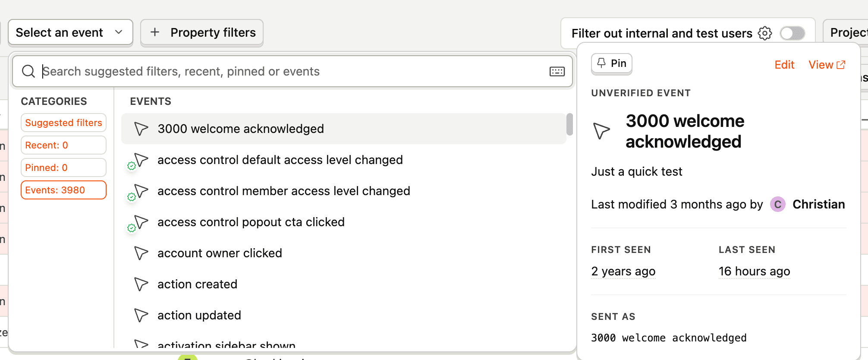Image resolution: width=868 pixels, height=360 pixels.
Task: Click verified icon on member access level changed
Action: (x=132, y=197)
